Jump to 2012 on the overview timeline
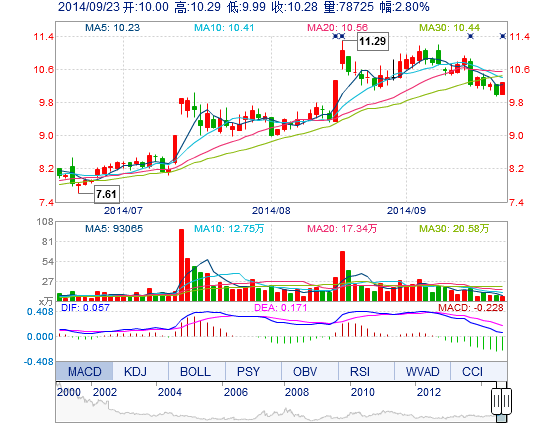The height and width of the screenshot is (428, 533). pos(429,392)
